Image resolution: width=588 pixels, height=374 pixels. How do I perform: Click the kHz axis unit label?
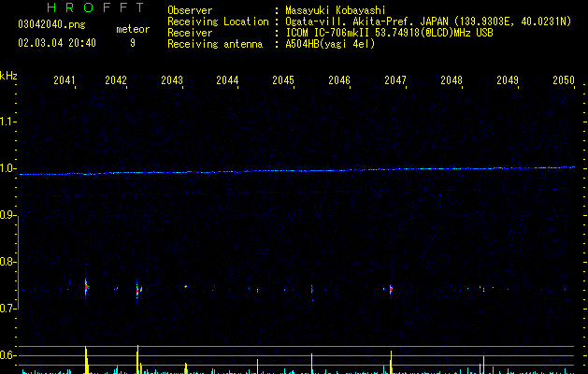point(8,76)
